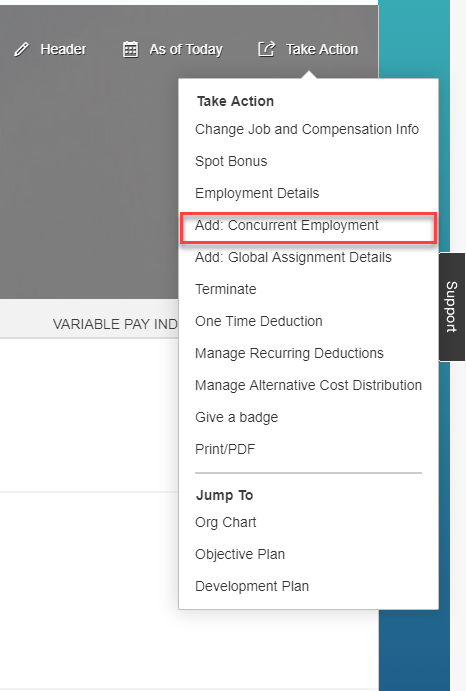Collapse the Take Action dropdown
466x691 pixels.
(x=308, y=49)
